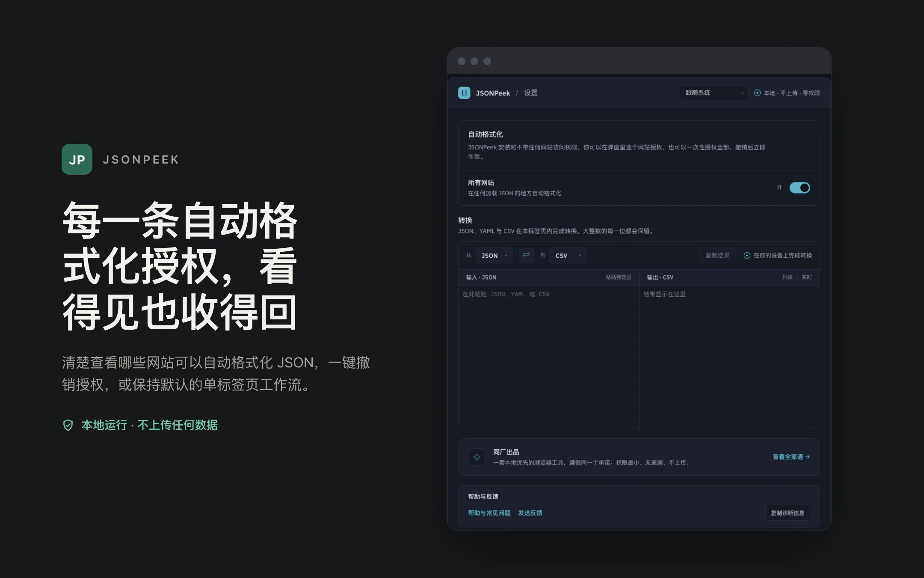The image size is (924, 578).
Task: Click the 复制结果 button
Action: click(717, 256)
